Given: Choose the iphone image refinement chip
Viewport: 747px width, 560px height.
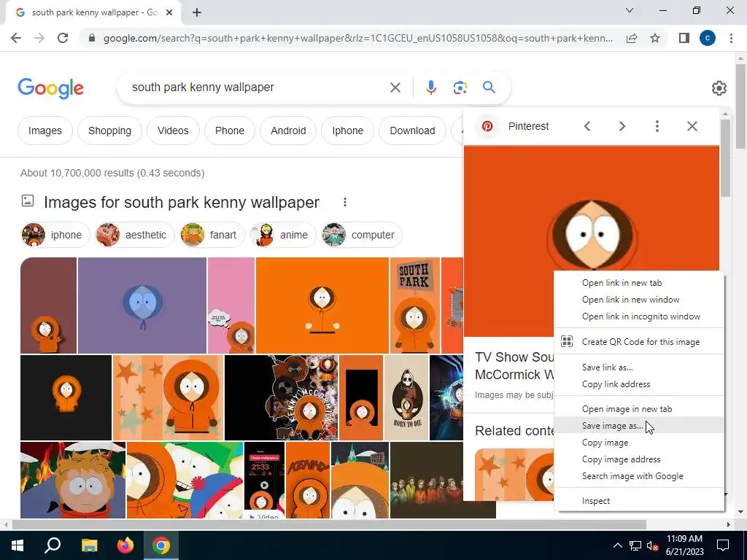Looking at the screenshot, I should point(55,235).
